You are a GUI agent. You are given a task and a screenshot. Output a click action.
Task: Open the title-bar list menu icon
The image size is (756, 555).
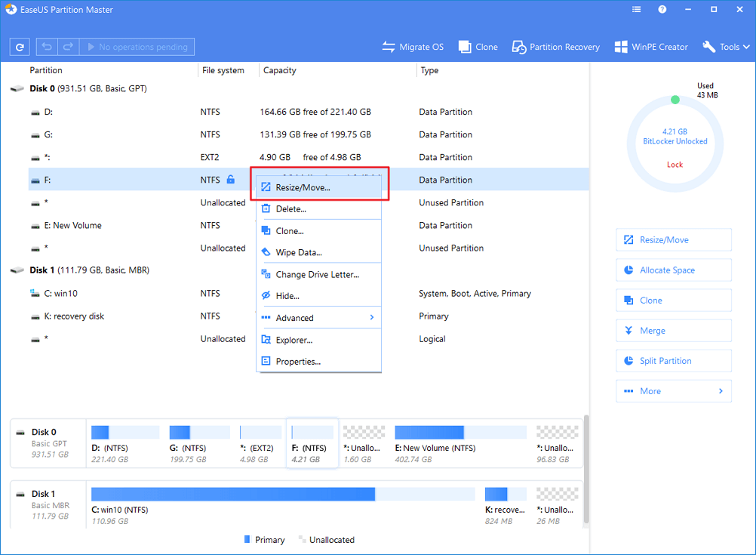pyautogui.click(x=637, y=9)
